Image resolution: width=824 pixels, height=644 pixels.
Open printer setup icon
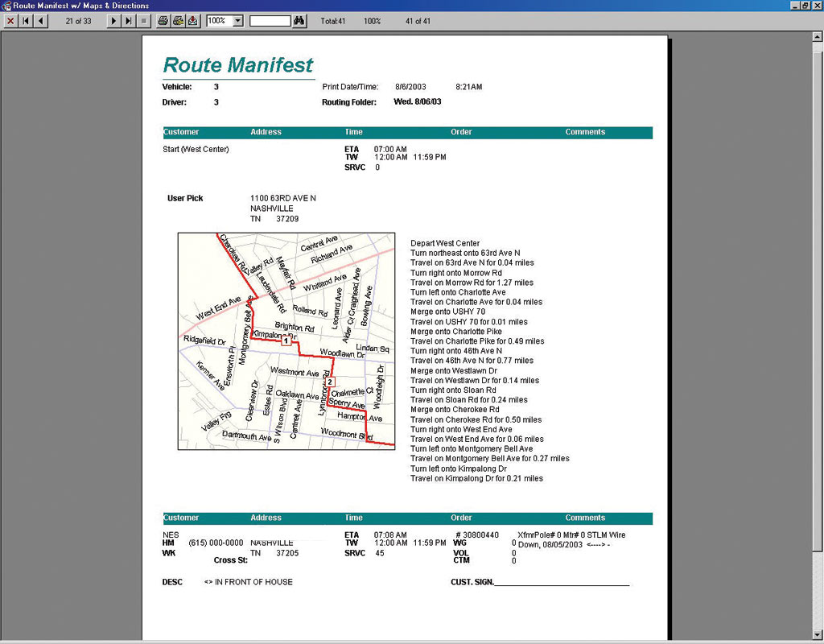(178, 21)
